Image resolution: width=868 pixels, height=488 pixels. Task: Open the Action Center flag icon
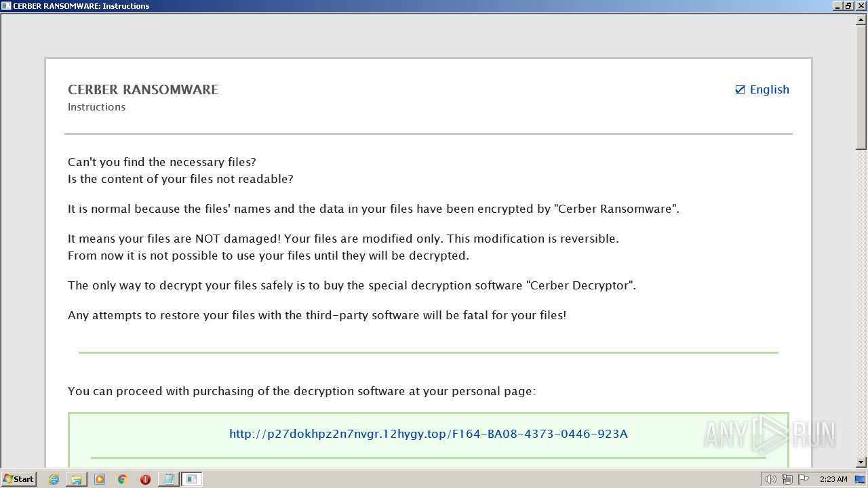[804, 479]
